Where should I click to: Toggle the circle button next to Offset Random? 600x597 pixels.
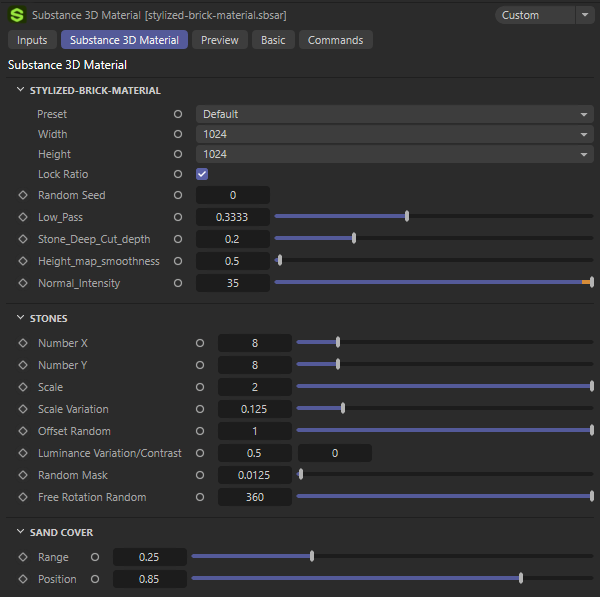[x=200, y=431]
